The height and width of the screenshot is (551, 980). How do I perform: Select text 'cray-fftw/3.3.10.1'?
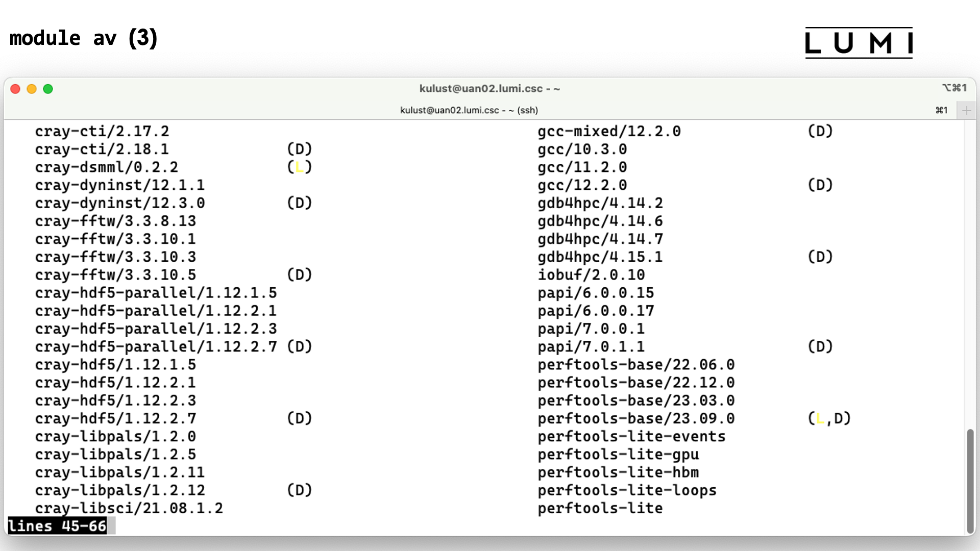click(x=115, y=239)
